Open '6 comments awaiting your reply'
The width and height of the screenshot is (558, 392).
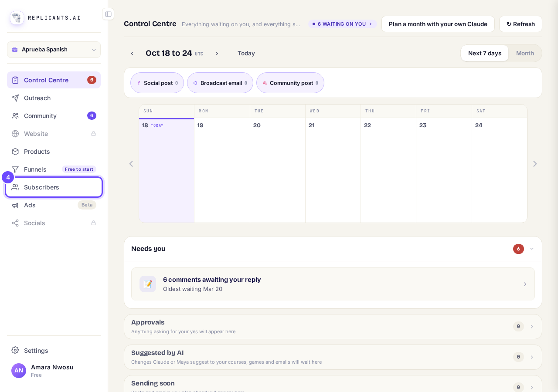333,284
